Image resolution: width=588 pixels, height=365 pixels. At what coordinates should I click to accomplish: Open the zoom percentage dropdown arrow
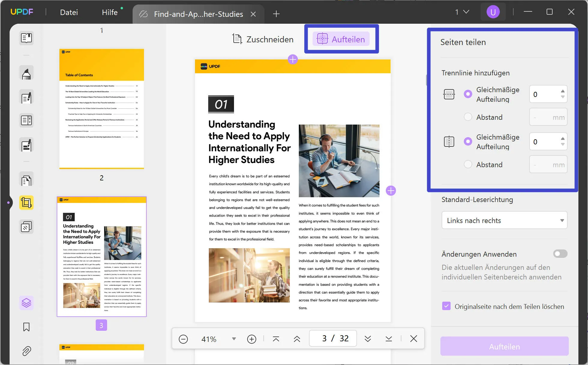tap(234, 339)
